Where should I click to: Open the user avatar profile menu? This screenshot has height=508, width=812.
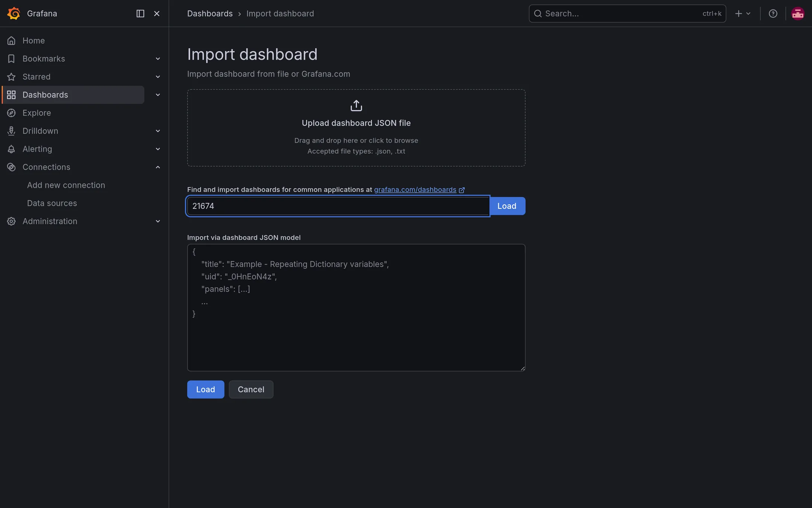[x=798, y=14]
